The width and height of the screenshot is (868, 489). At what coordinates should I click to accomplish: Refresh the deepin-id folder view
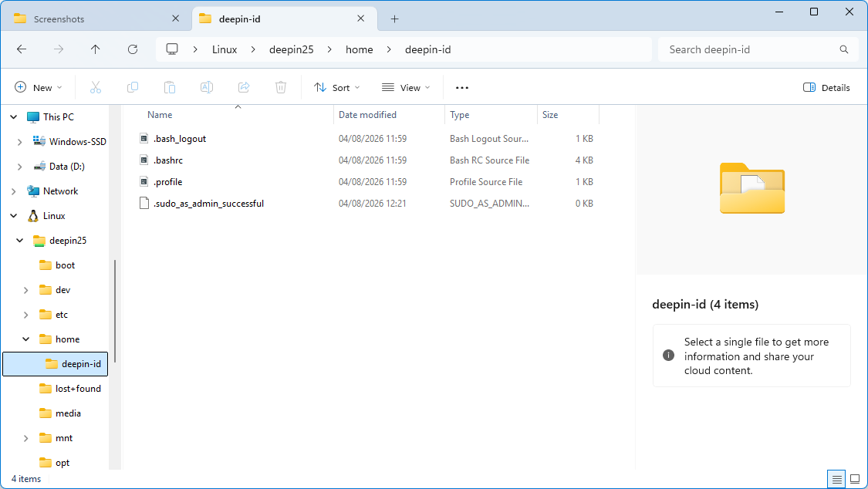(x=133, y=49)
